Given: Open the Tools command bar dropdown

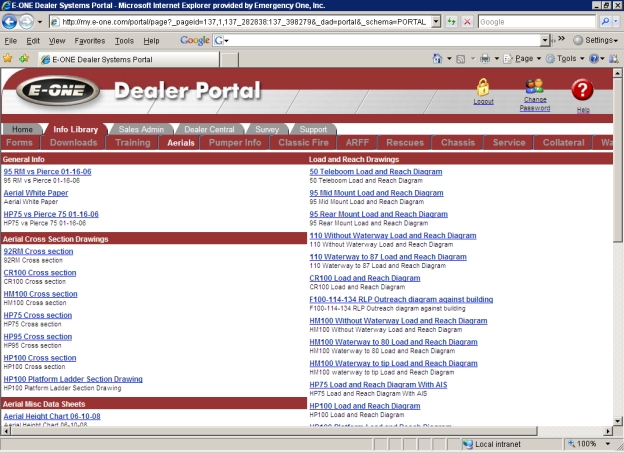Looking at the screenshot, I should click(565, 59).
